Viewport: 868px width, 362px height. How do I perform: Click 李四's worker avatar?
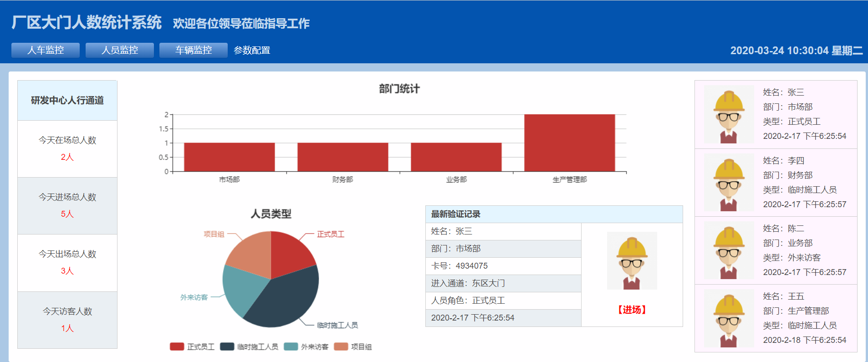coord(729,183)
